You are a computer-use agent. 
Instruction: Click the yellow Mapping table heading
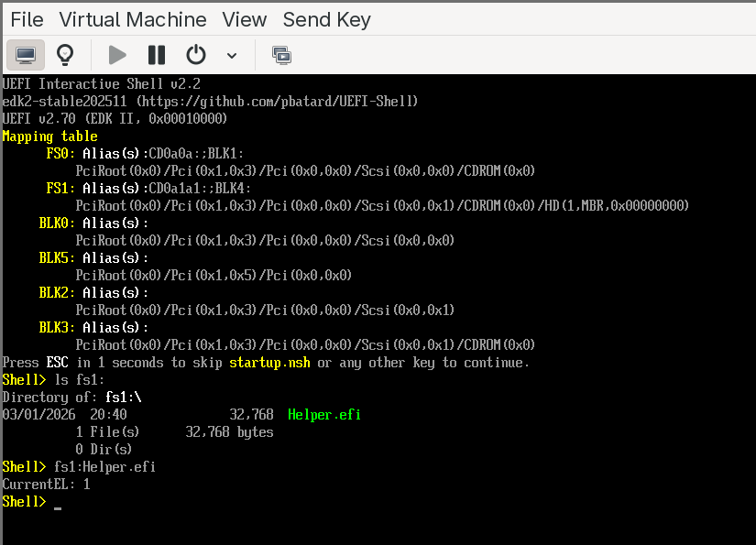coord(49,136)
